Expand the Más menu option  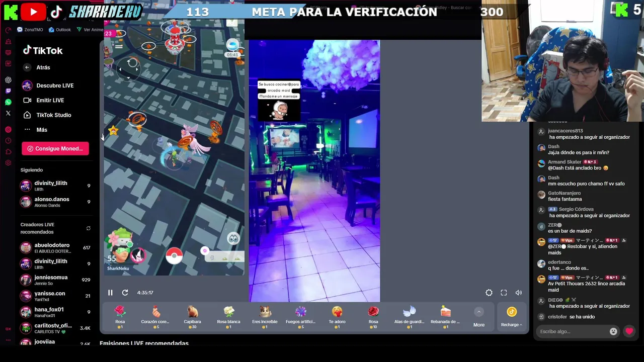click(35, 130)
